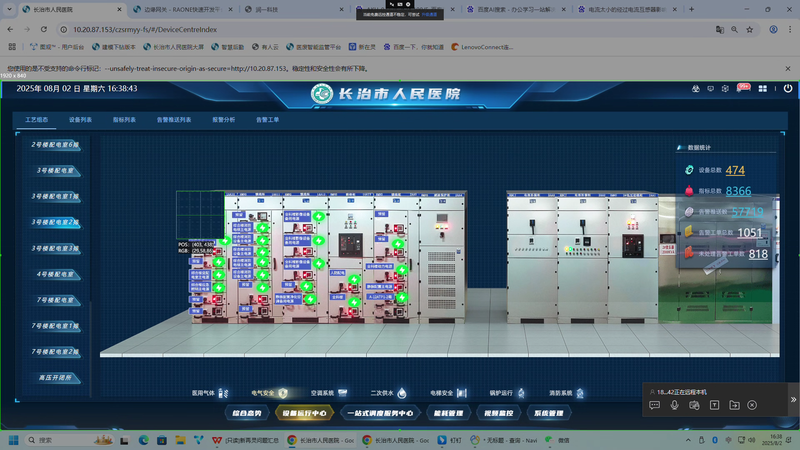This screenshot has height=450, width=800.
Task: Click the 设备总数 value 474
Action: tap(735, 170)
